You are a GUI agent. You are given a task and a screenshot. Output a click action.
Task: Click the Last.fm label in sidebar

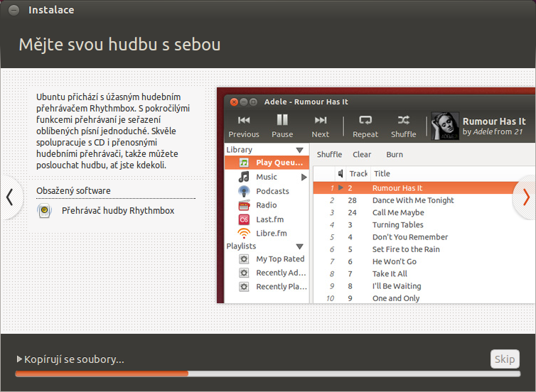(269, 219)
